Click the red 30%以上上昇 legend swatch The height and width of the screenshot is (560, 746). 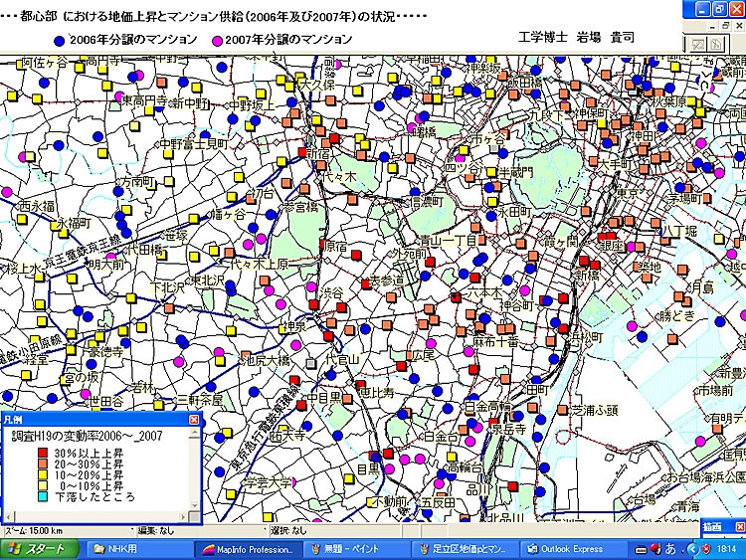42,453
